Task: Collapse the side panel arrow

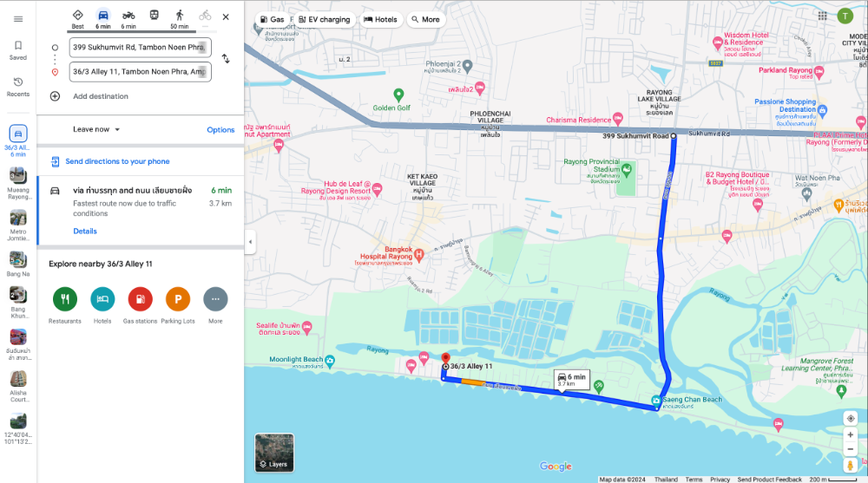Action: point(250,242)
